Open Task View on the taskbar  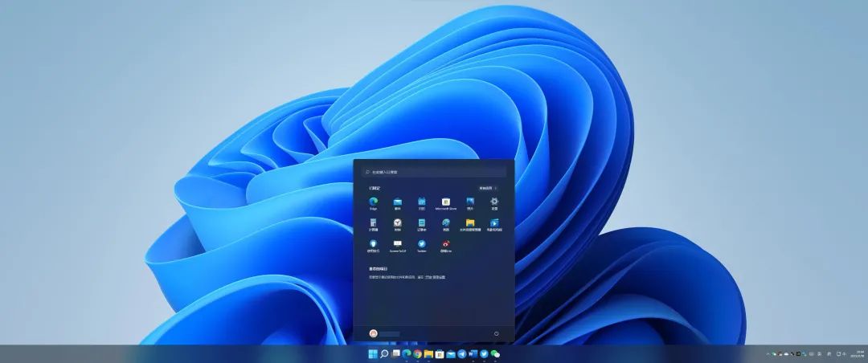395,353
